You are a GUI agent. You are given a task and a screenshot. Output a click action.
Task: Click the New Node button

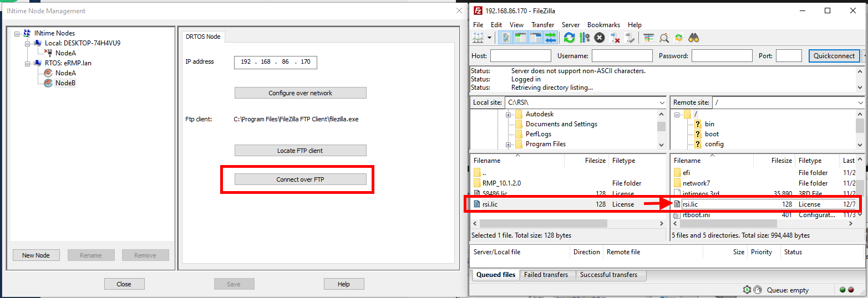(36, 255)
